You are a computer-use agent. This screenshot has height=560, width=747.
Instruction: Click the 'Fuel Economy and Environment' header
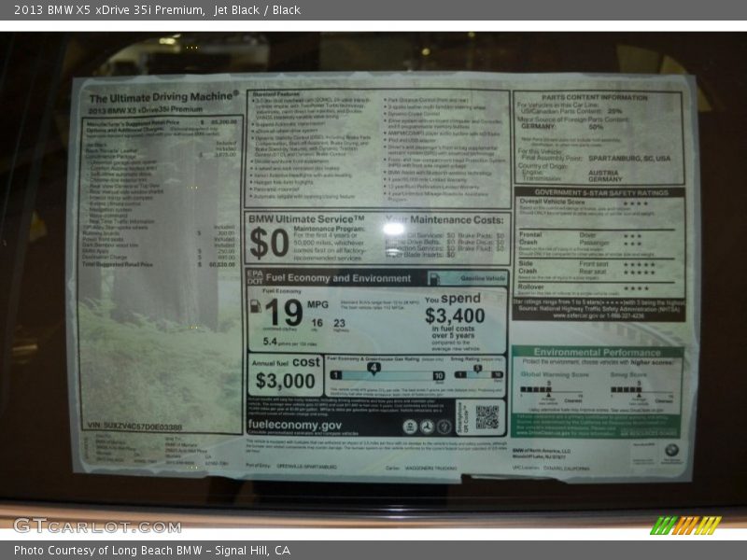(x=338, y=278)
